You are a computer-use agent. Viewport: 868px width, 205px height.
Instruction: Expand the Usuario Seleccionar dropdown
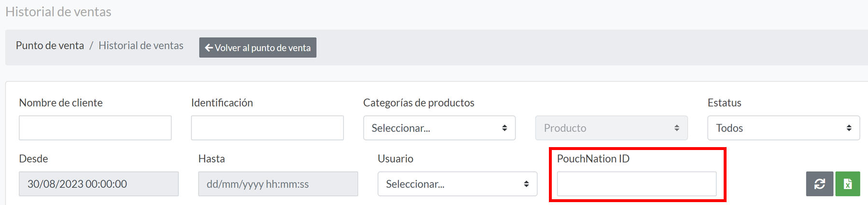coord(457,184)
